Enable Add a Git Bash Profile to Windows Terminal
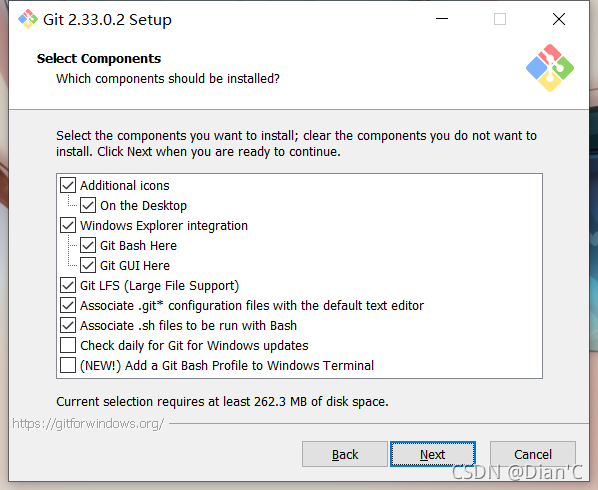The width and height of the screenshot is (598, 490). (x=68, y=365)
